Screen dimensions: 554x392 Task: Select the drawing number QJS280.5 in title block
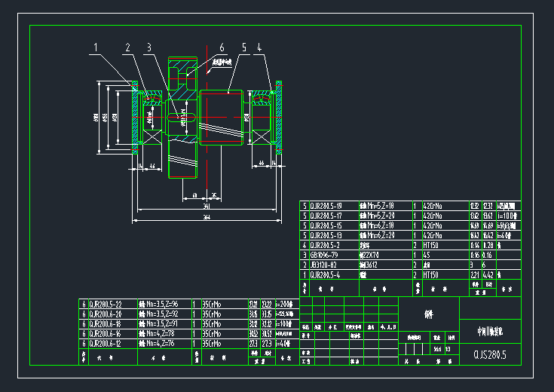(x=490, y=354)
